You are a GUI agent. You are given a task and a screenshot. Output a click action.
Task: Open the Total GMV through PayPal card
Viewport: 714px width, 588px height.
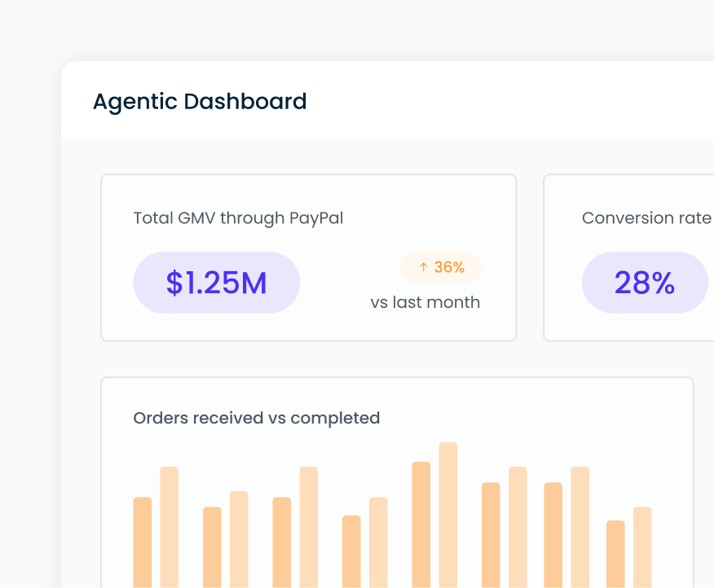point(308,257)
